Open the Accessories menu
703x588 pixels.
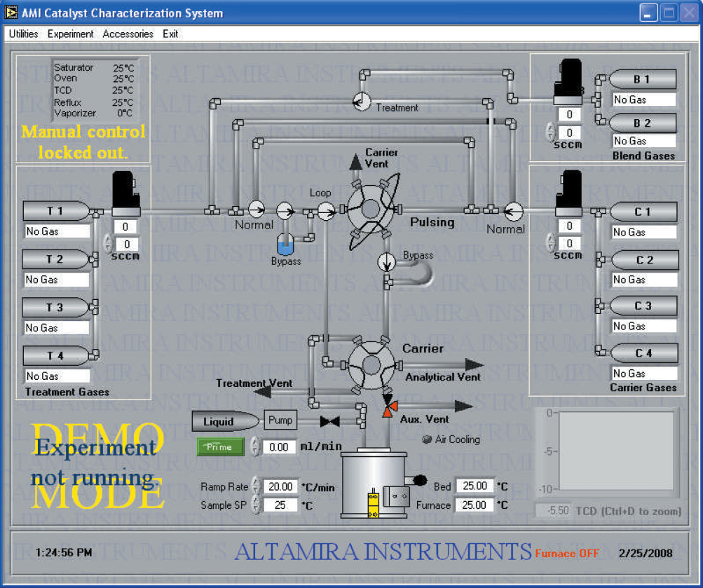coord(128,34)
